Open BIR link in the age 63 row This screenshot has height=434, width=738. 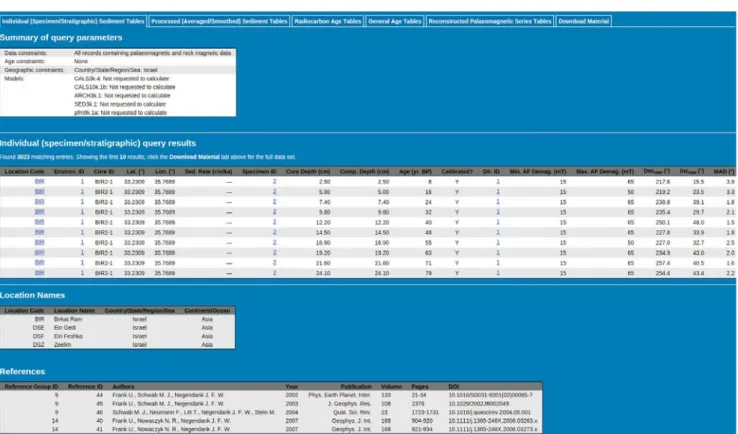pyautogui.click(x=40, y=253)
